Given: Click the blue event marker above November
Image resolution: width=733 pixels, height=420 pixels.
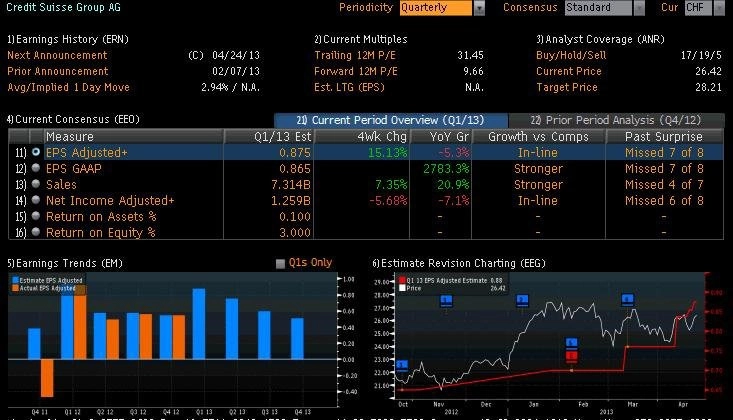Looking at the screenshot, I should pyautogui.click(x=446, y=301).
